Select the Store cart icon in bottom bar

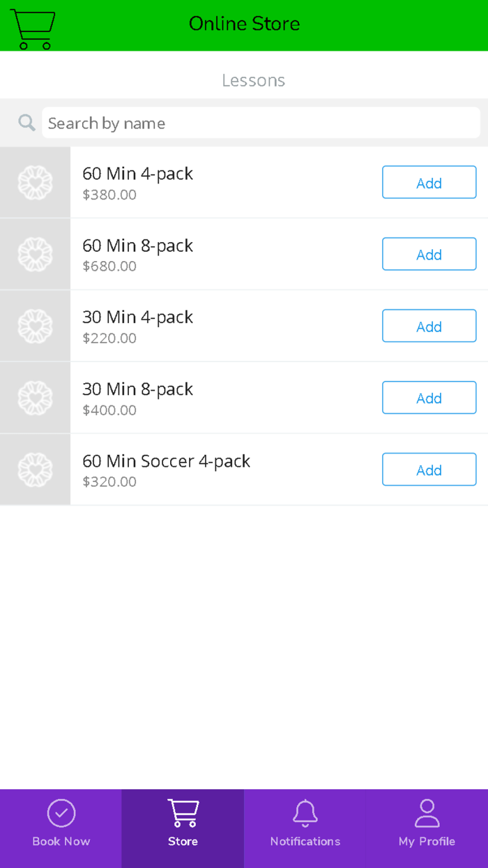(x=183, y=813)
